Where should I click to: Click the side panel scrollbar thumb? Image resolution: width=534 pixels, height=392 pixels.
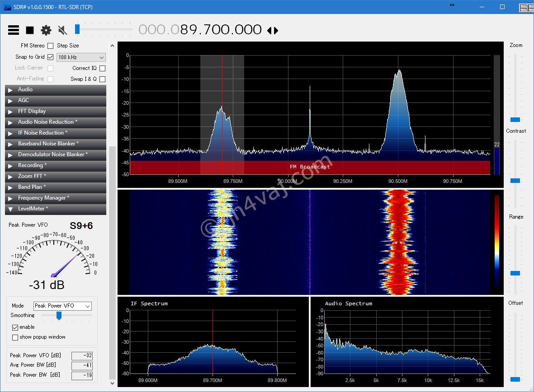coord(113,263)
